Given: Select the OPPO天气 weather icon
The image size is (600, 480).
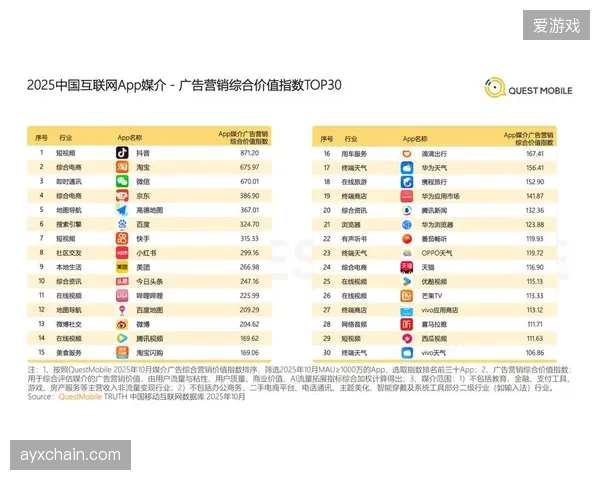Looking at the screenshot, I should (x=407, y=253).
